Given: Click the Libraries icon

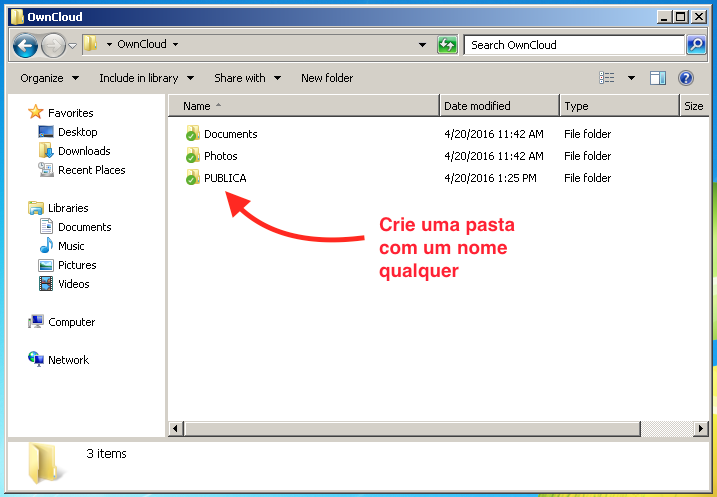Looking at the screenshot, I should (x=36, y=208).
